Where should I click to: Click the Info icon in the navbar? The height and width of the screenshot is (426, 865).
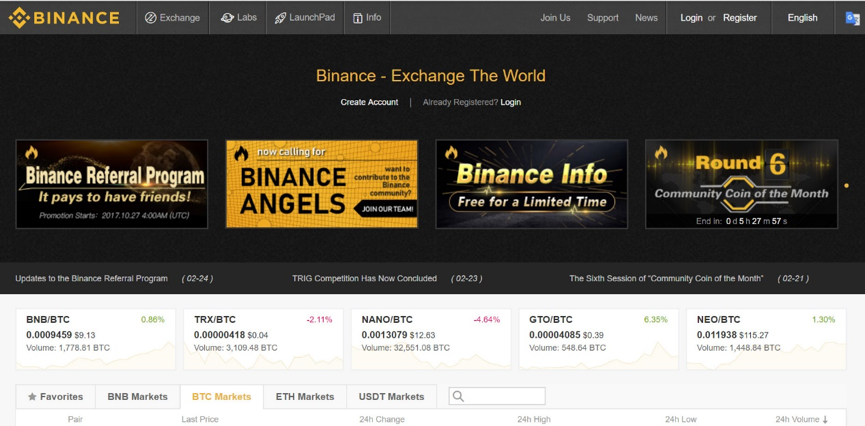(x=357, y=18)
